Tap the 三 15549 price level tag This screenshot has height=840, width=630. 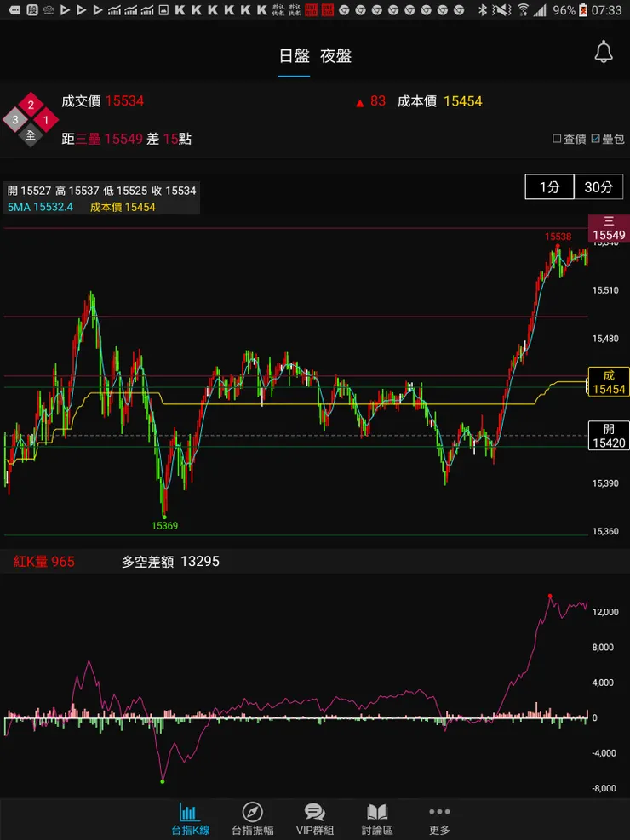click(x=609, y=229)
